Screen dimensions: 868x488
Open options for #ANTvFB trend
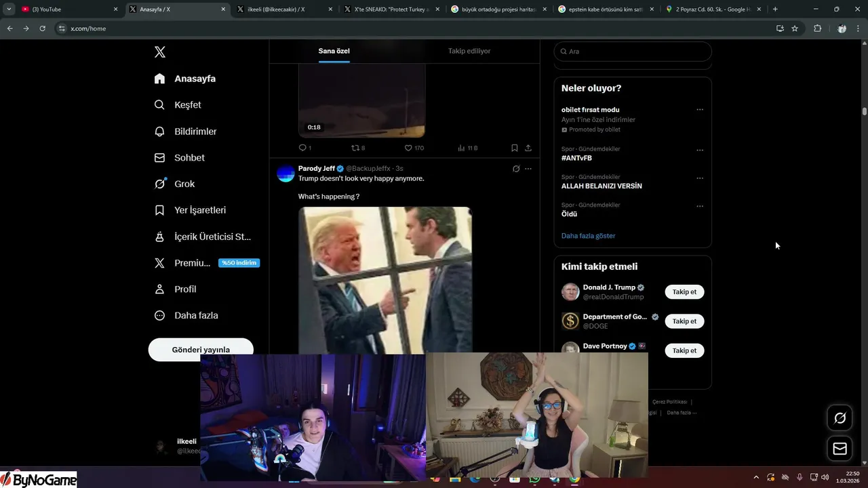[700, 150]
